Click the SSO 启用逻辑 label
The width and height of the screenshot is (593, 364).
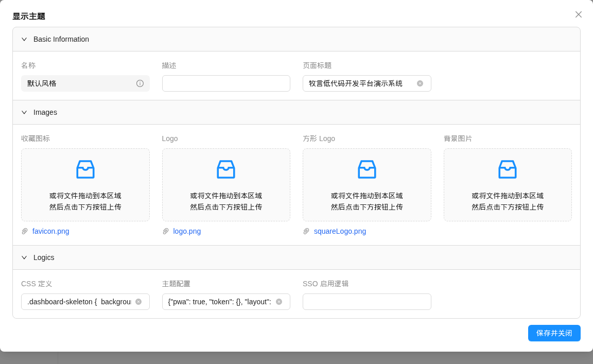tap(326, 284)
